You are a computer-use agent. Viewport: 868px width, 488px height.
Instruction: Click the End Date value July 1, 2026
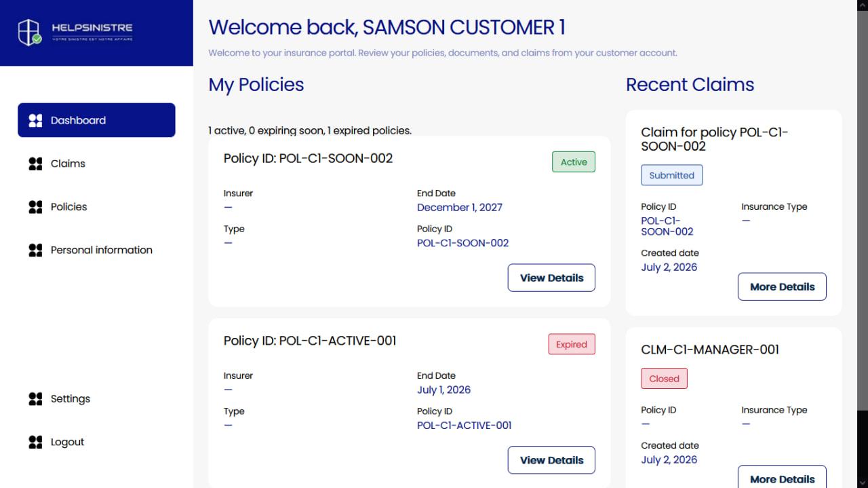443,390
